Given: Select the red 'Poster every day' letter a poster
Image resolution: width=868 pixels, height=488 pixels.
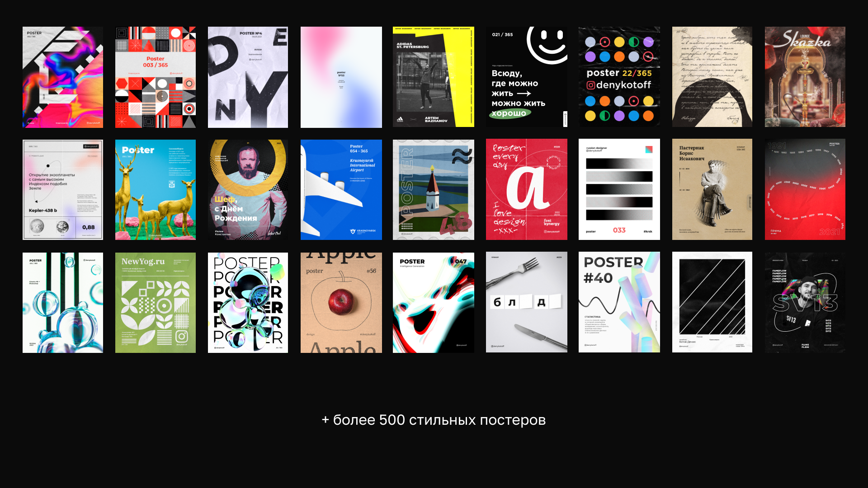Looking at the screenshot, I should (x=526, y=190).
